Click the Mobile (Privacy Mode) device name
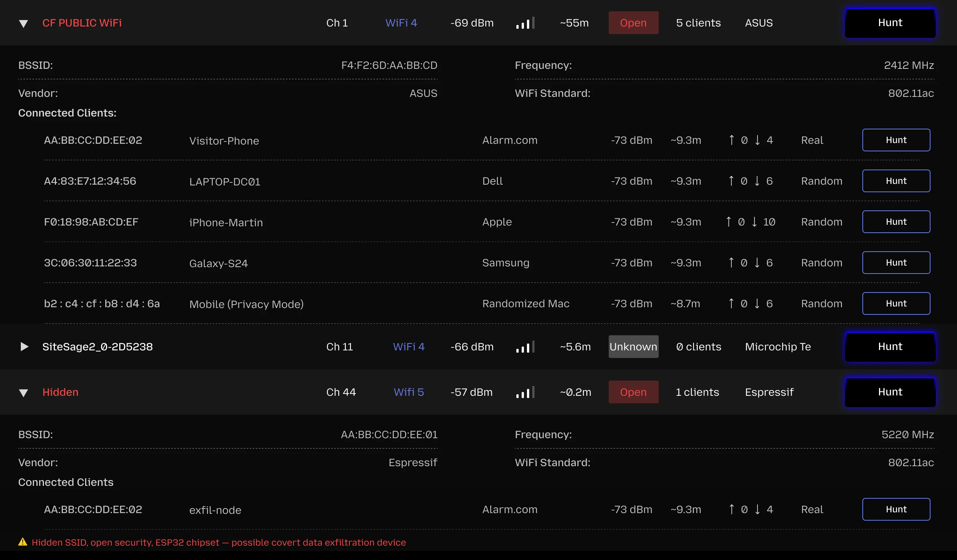957x560 pixels. click(x=246, y=304)
